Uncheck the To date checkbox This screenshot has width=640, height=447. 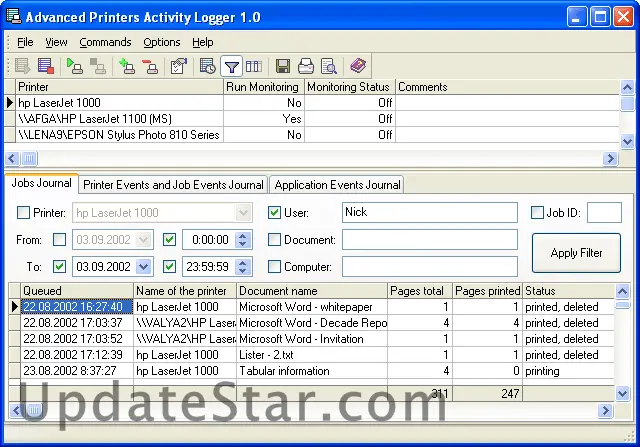60,267
